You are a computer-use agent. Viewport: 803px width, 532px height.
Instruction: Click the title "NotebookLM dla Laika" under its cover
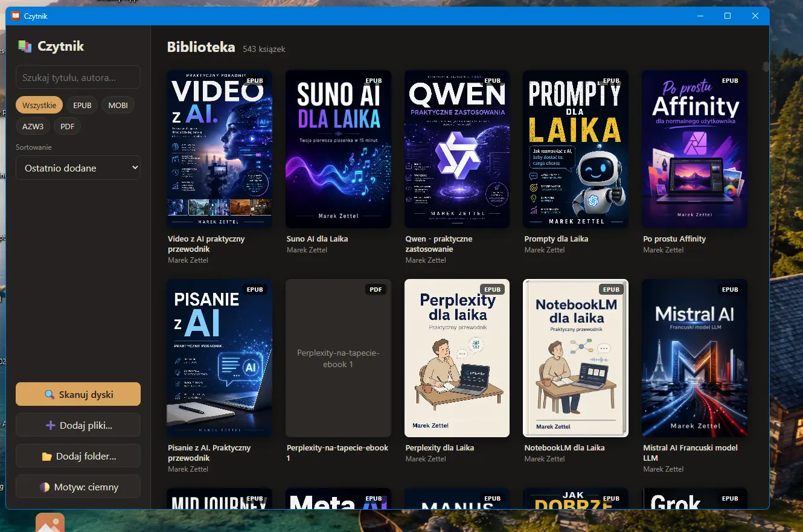pos(565,447)
